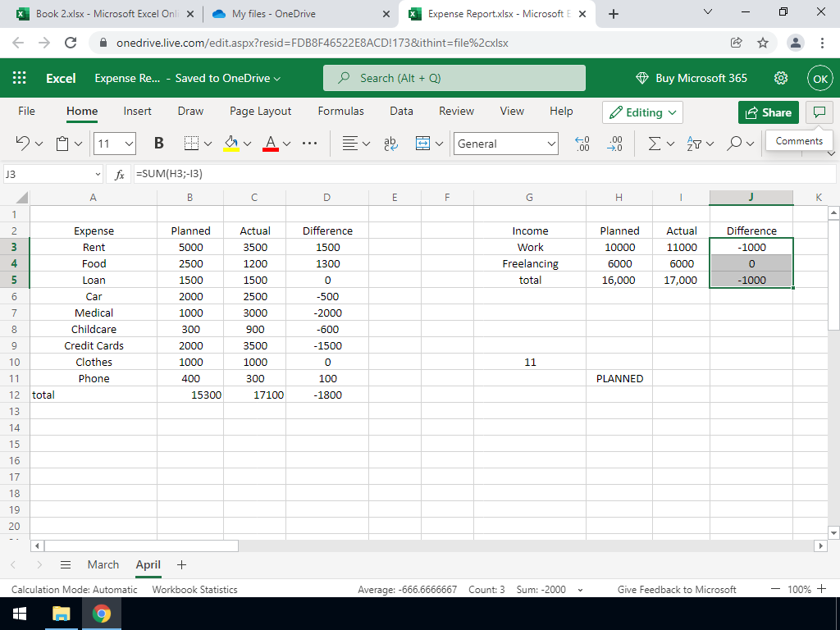840x630 pixels.
Task: Apply cell borders using the Borders icon
Action: [189, 144]
